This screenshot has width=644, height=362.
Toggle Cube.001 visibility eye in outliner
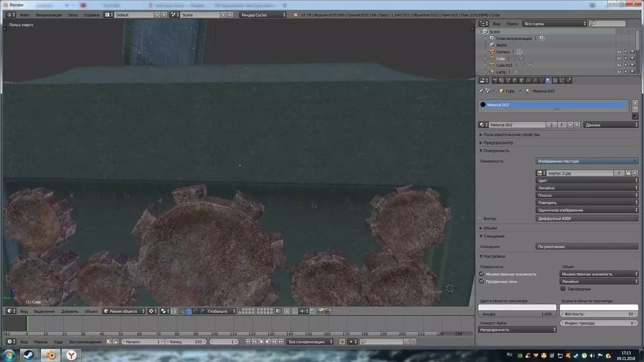[x=619, y=65]
